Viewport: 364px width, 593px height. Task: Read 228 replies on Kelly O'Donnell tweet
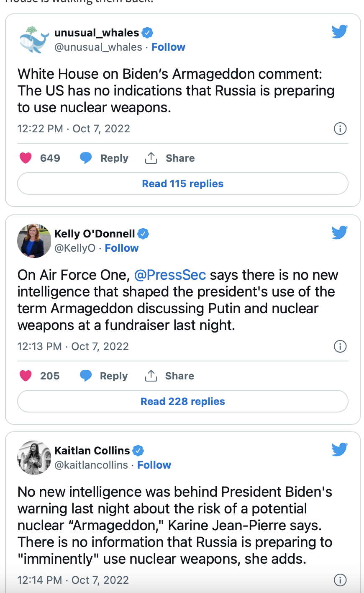click(183, 401)
